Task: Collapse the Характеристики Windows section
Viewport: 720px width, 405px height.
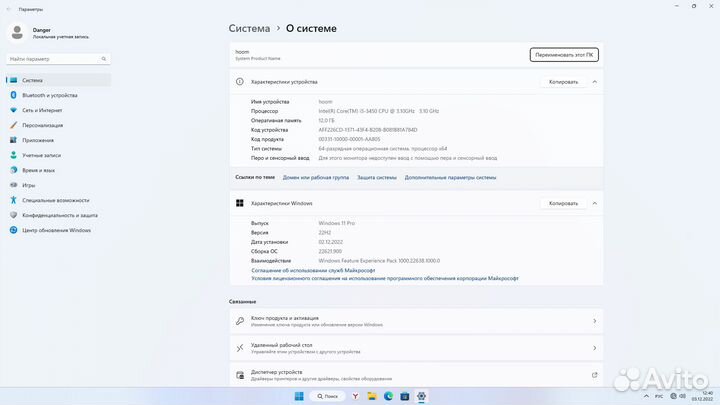Action: click(x=595, y=203)
